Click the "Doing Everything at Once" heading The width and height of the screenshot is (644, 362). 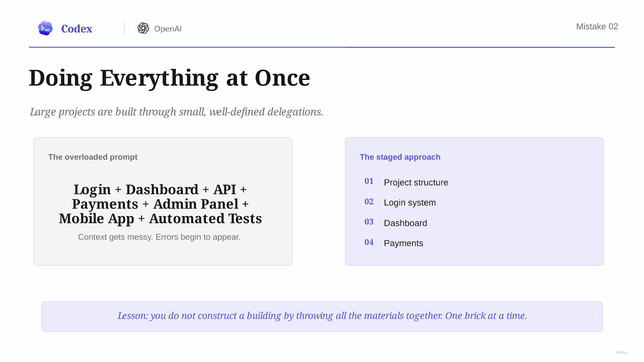(169, 78)
